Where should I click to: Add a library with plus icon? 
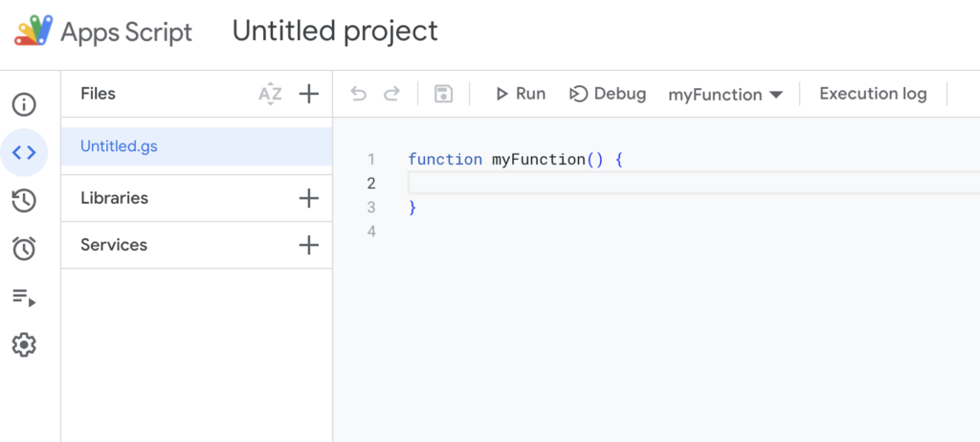[x=309, y=198]
